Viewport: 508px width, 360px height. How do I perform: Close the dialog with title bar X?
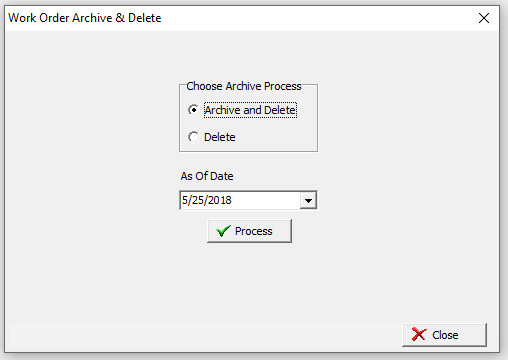(484, 18)
